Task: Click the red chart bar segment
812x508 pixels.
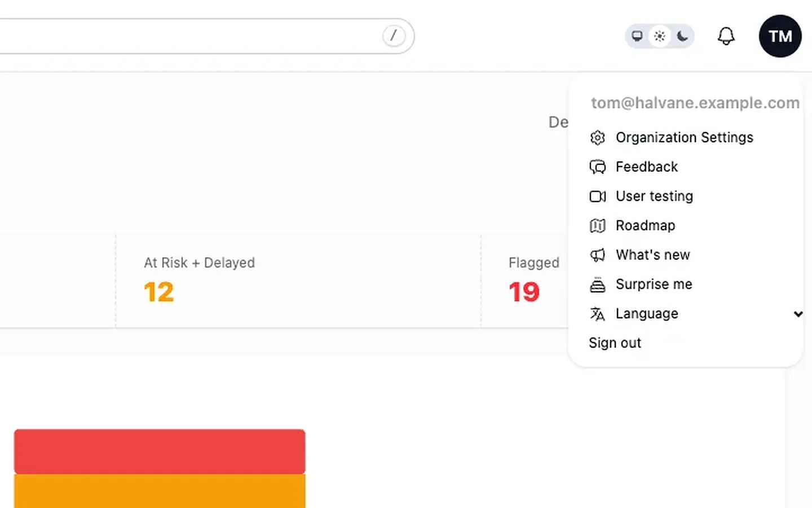Action: tap(160, 451)
